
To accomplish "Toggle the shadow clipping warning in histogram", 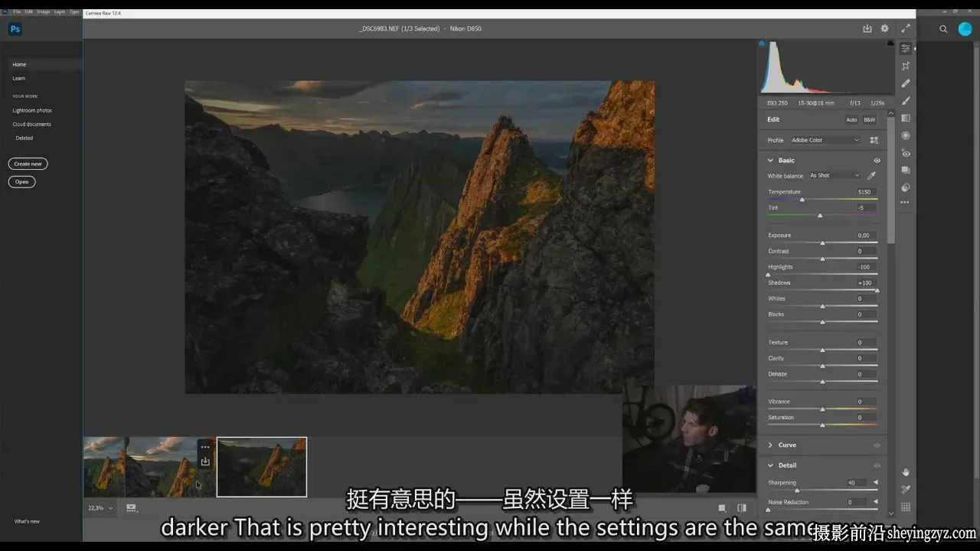I will click(762, 44).
